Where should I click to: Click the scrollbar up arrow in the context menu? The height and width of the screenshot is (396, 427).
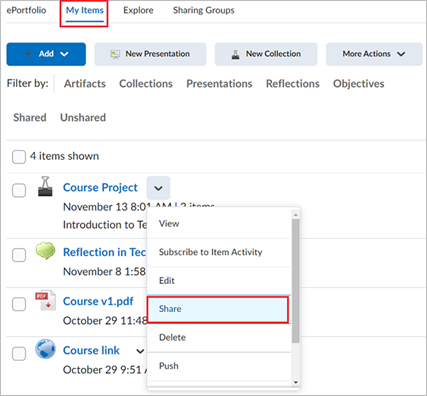pos(295,215)
